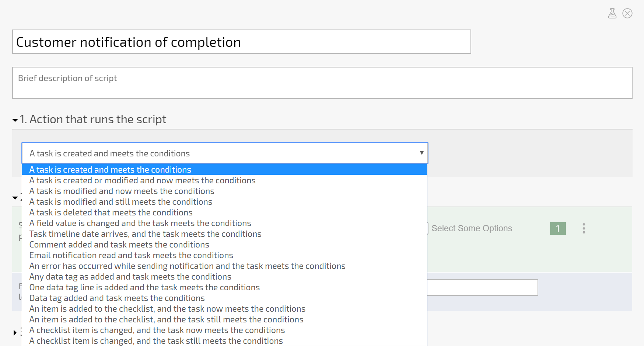Select 'A task is created or modified' option

click(142, 180)
